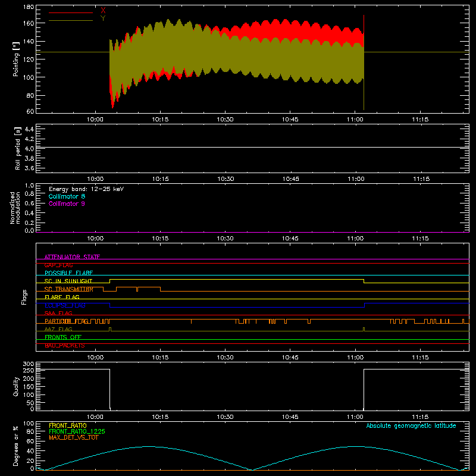Click the 60 tick on Pointing axis

[30, 111]
